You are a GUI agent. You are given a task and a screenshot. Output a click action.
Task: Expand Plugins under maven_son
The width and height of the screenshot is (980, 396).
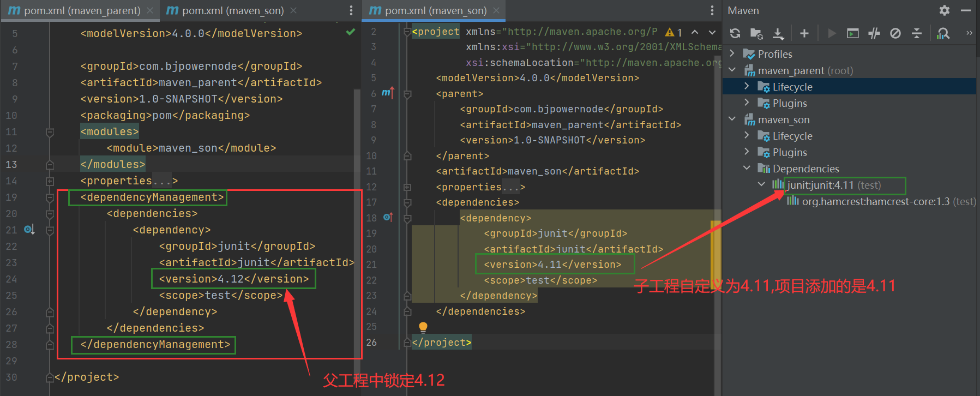[x=747, y=152]
